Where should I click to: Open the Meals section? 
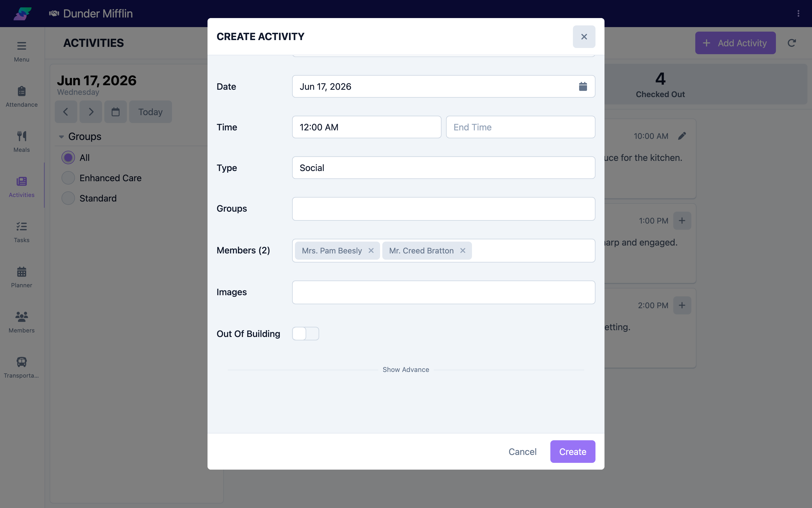click(21, 142)
